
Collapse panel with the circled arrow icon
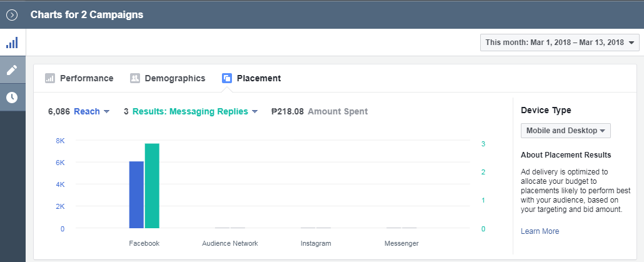[12, 15]
